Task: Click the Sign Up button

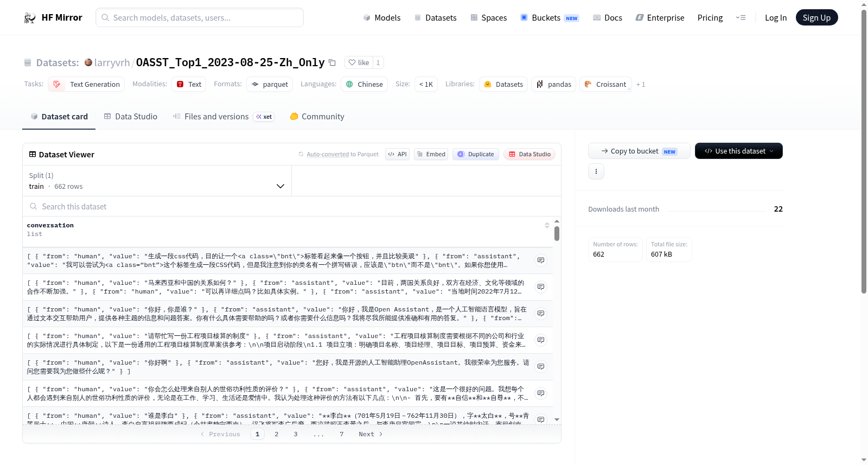Action: tap(816, 17)
